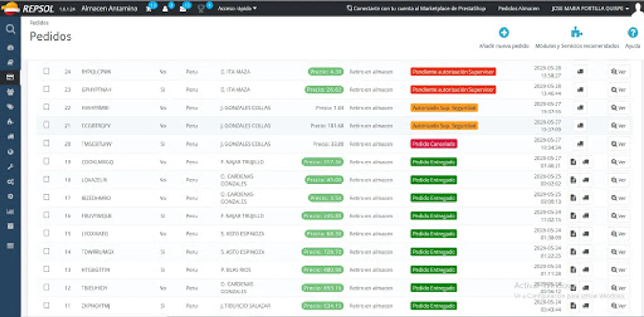Image resolution: width=644 pixels, height=317 pixels.
Task: Click the Almacen Antamina shop name
Action: 109,8
